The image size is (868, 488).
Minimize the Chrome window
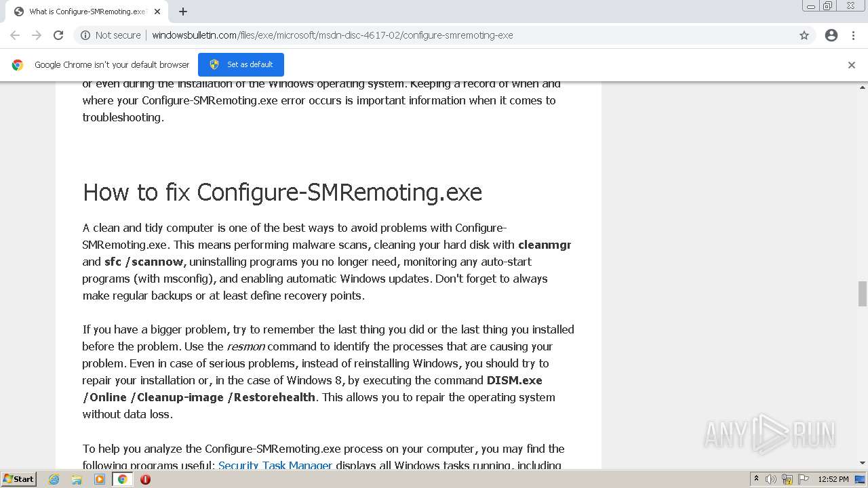coord(811,6)
